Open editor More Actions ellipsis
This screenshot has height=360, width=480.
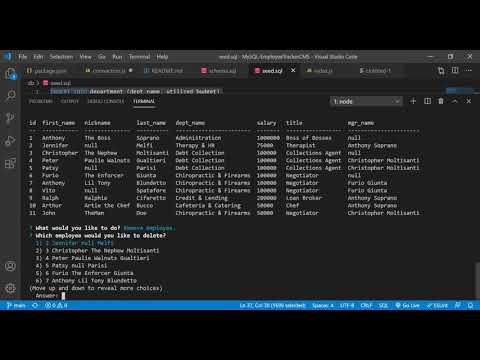coord(469,71)
